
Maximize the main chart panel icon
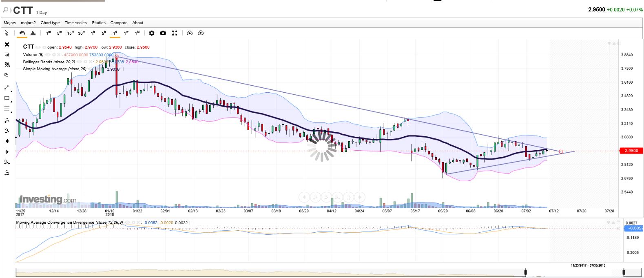[619, 43]
